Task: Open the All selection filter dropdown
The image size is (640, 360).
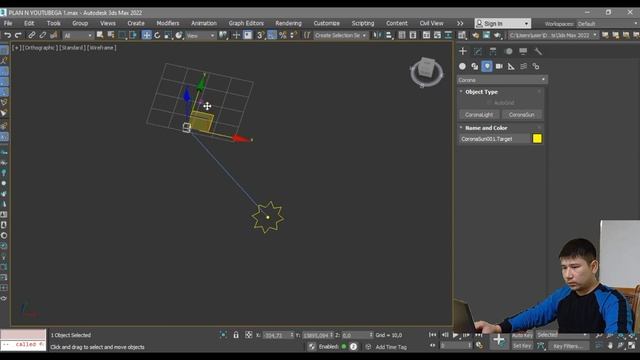Action: coord(78,36)
